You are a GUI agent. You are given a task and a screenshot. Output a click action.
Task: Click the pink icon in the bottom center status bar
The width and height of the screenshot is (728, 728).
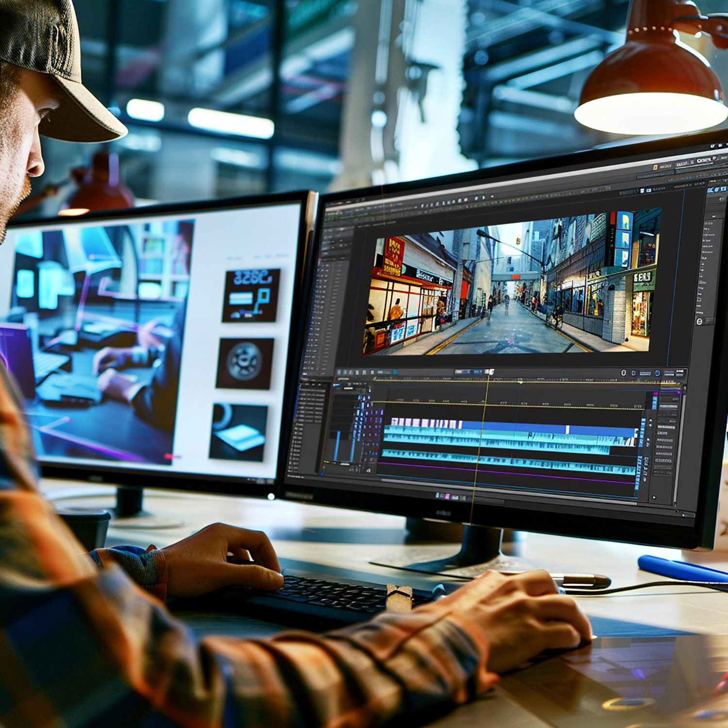pos(447,496)
